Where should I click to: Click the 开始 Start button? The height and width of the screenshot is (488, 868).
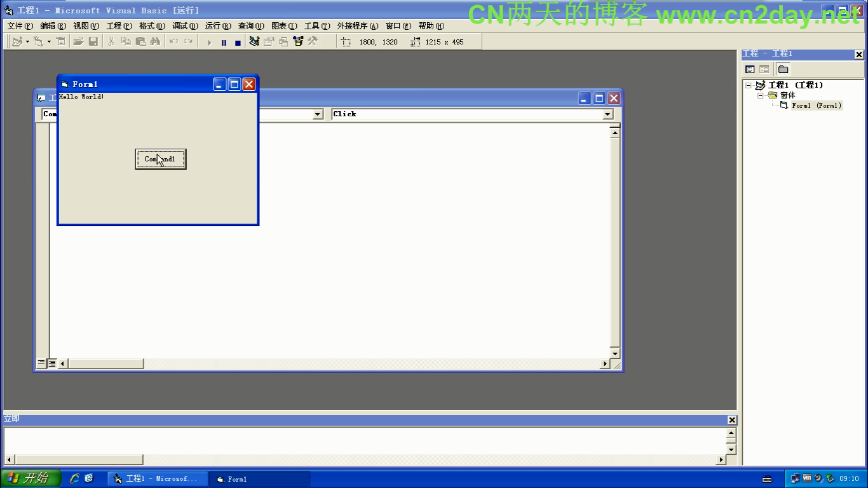tap(31, 478)
